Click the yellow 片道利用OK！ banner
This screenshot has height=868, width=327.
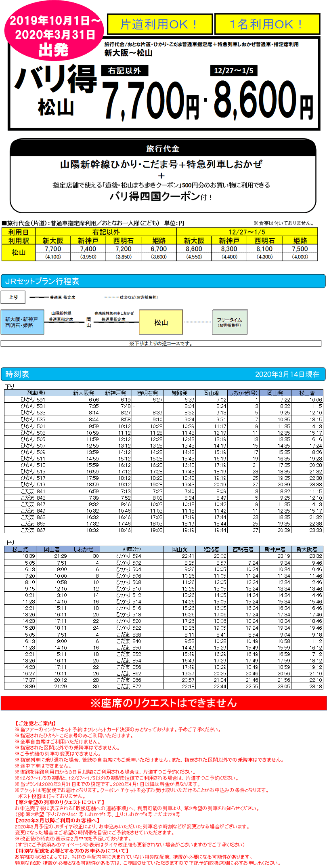point(159,25)
